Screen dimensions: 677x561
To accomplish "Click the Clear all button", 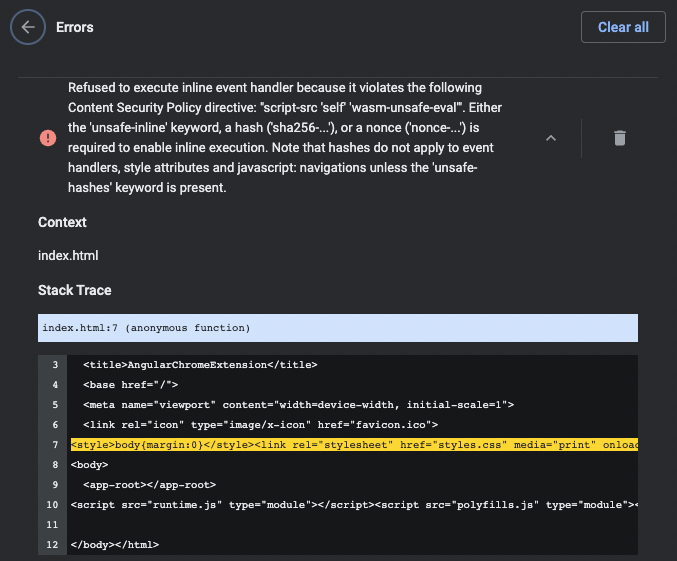I will pos(623,27).
